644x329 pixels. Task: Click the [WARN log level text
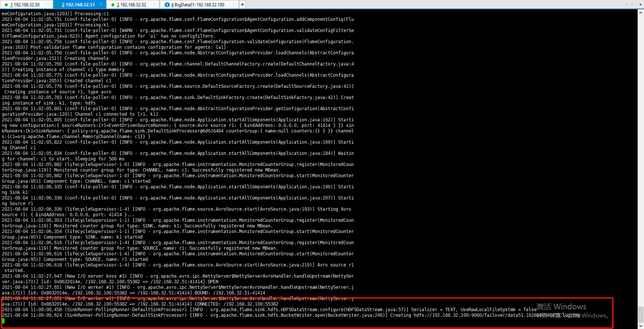click(x=126, y=31)
